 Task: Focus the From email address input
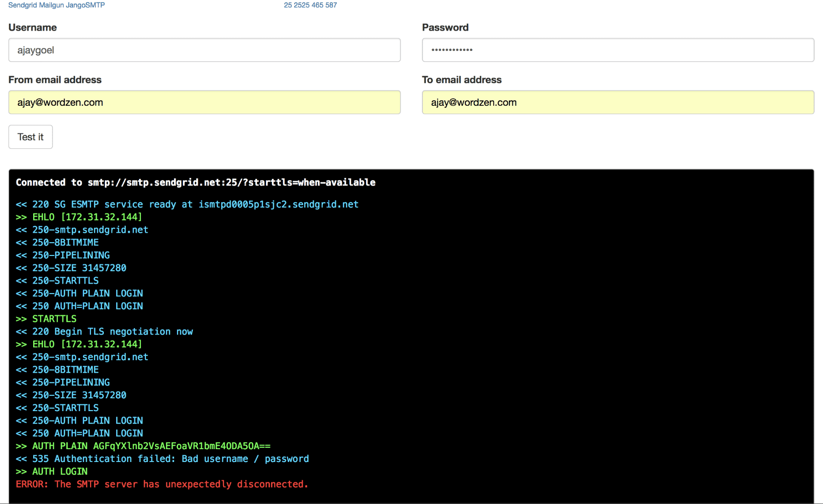[x=204, y=103]
